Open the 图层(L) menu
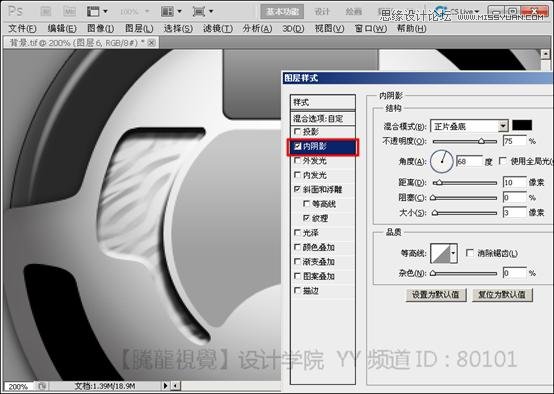The image size is (554, 394). click(x=139, y=28)
